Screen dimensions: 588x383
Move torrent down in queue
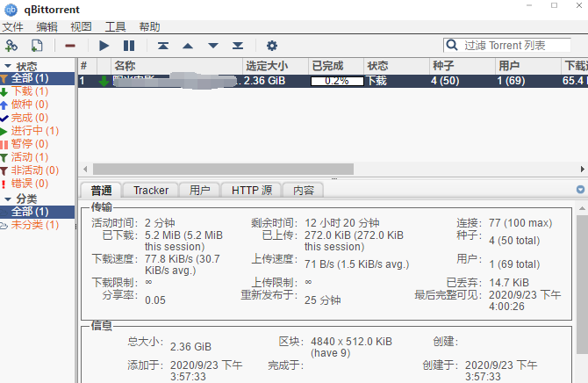[x=212, y=46]
